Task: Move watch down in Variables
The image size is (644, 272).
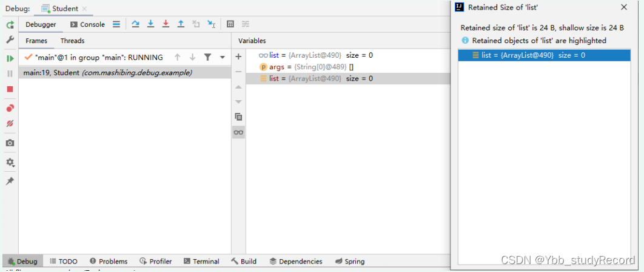Action: point(238,101)
